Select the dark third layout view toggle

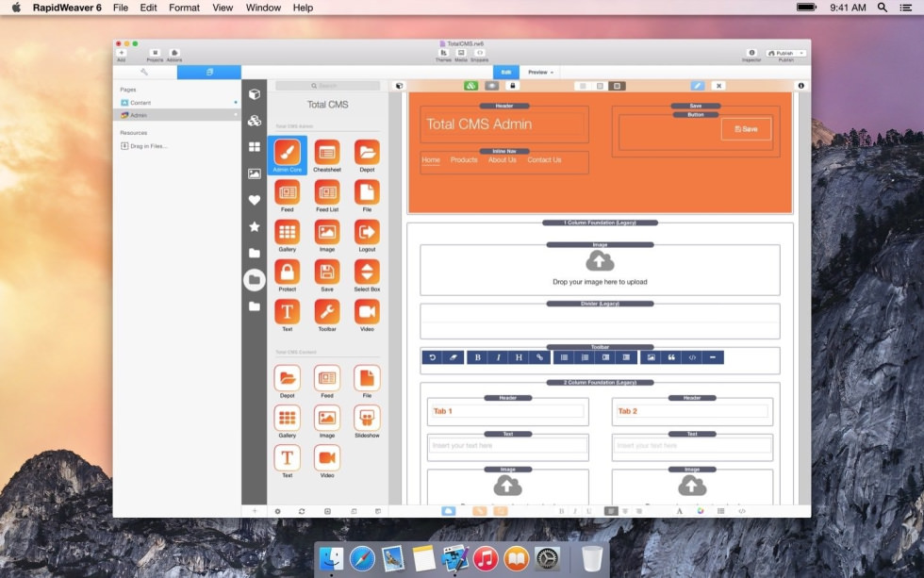(617, 86)
